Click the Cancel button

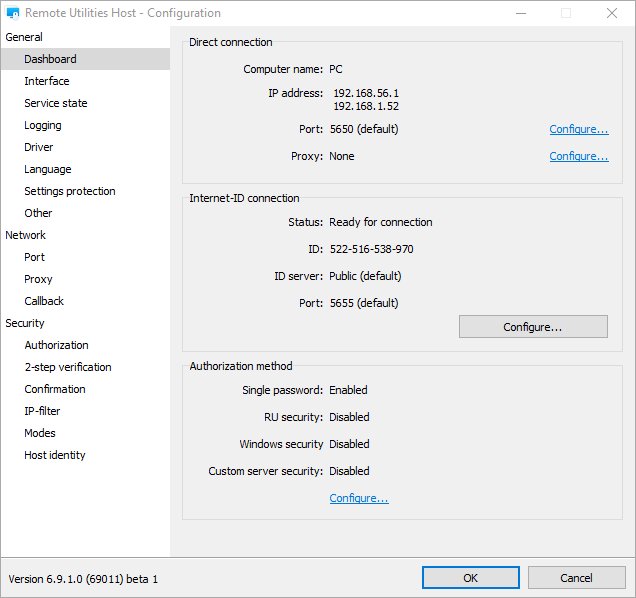(576, 578)
